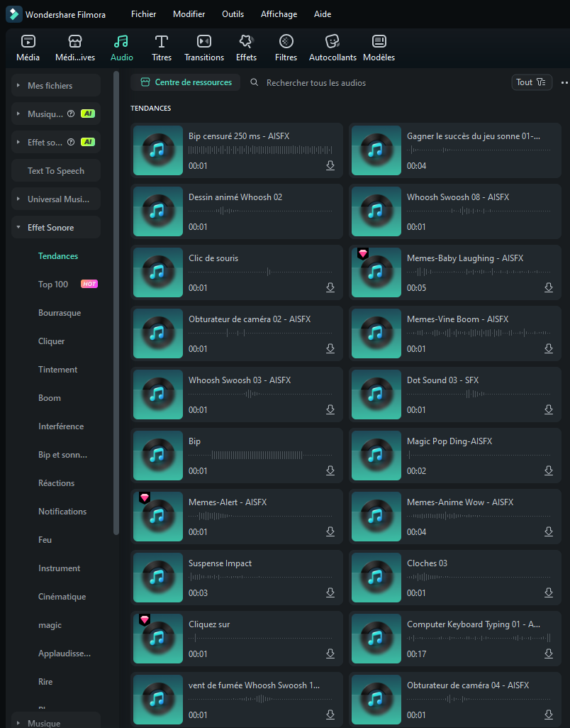Screen dimensions: 570x728
Task: Open the Modifier menu
Action: 189,14
